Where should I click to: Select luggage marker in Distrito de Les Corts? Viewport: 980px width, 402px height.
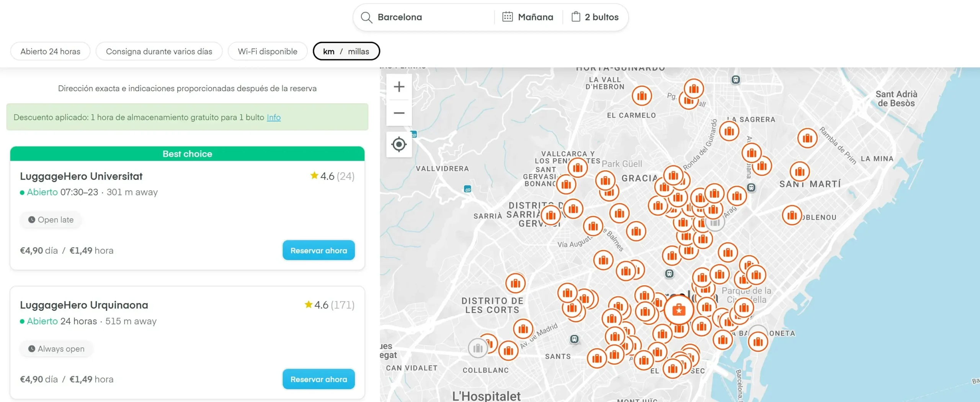[x=515, y=283]
